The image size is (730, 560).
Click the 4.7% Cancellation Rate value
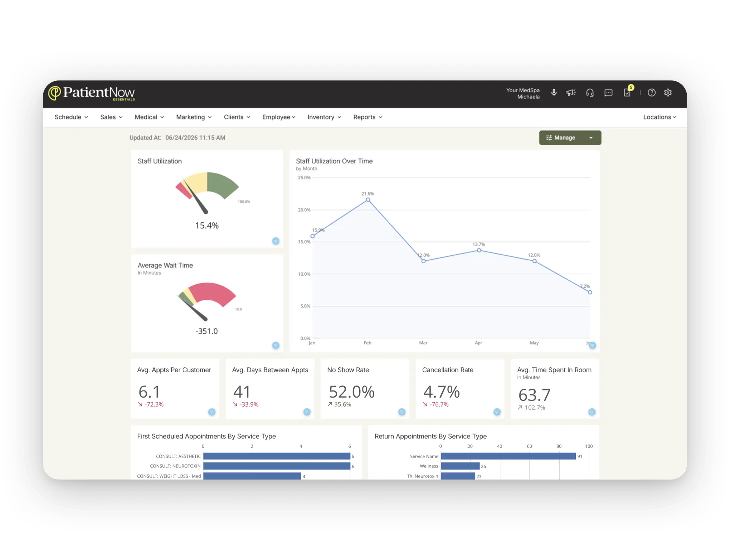442,392
